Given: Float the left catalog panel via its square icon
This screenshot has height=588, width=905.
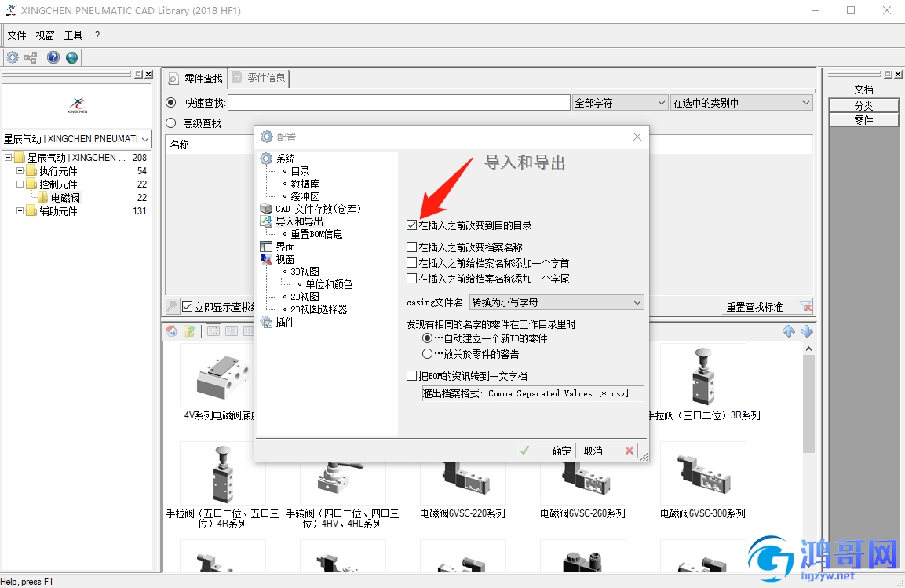Looking at the screenshot, I should click(x=138, y=74).
